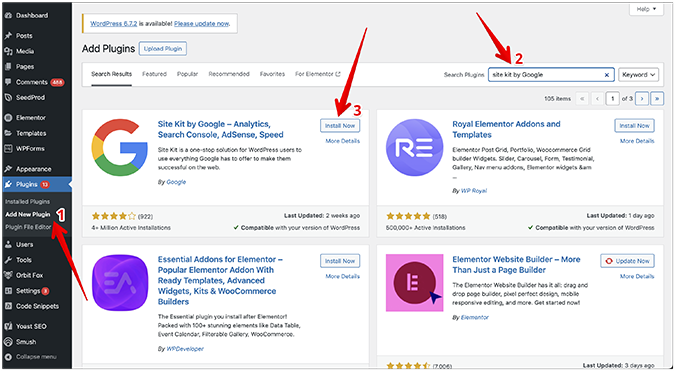Open More Details for Site Kit
The width and height of the screenshot is (675, 371).
click(x=343, y=141)
